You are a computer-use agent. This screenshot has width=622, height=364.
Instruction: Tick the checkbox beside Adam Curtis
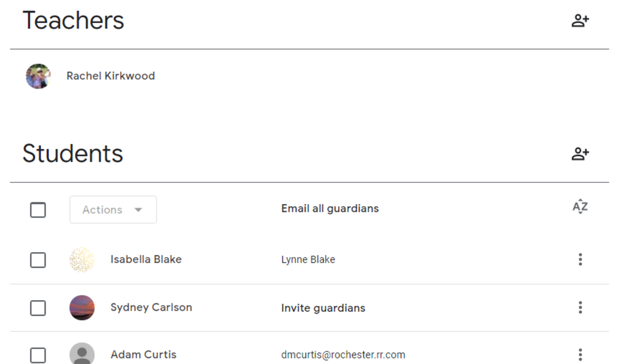tap(38, 355)
